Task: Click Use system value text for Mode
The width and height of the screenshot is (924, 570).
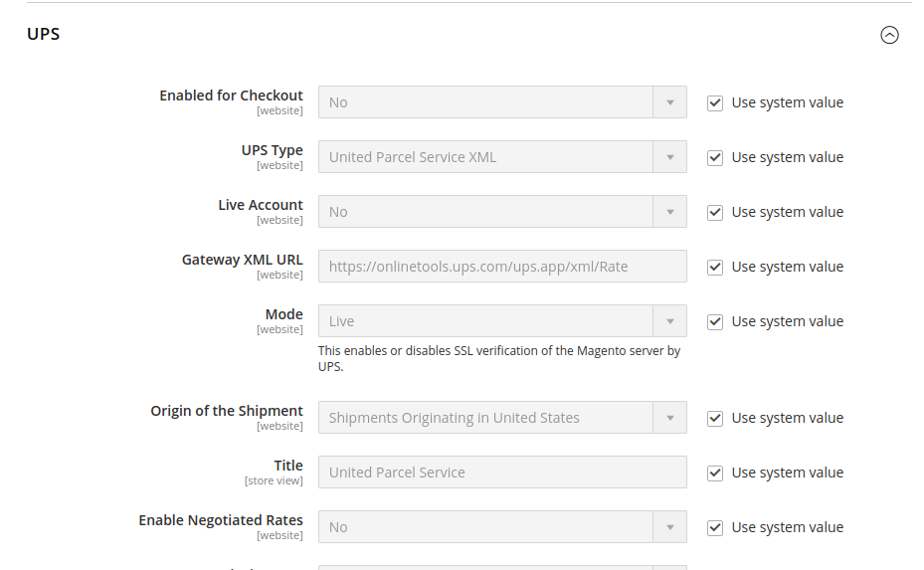Action: tap(788, 322)
